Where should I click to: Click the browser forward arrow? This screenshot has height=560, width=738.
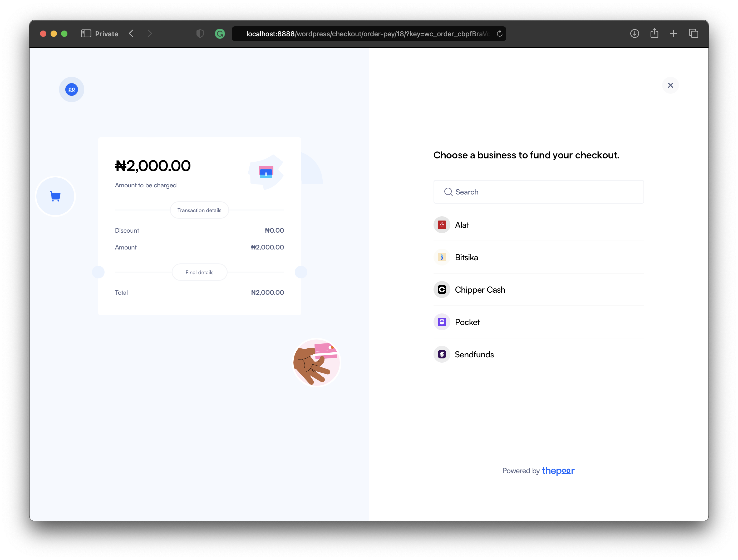click(x=149, y=34)
